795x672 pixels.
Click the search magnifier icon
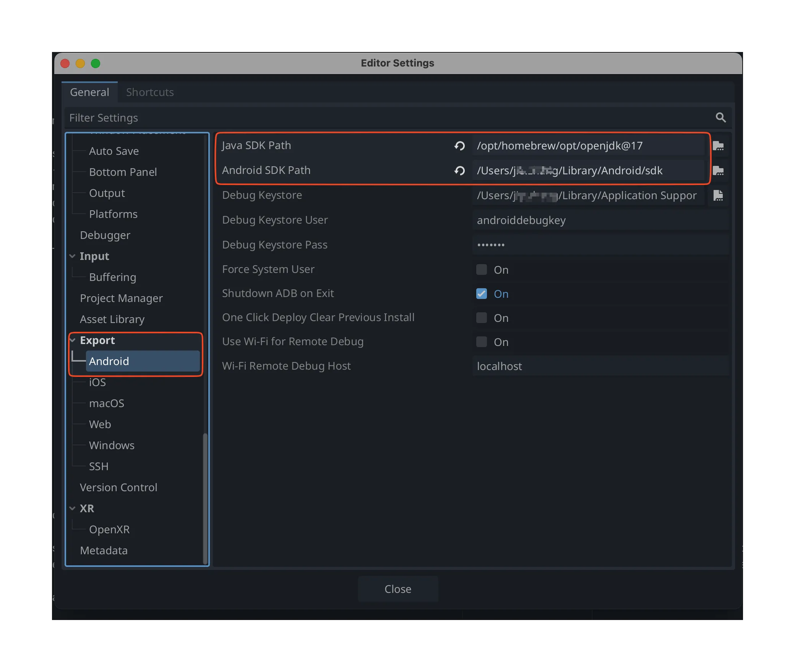click(720, 117)
